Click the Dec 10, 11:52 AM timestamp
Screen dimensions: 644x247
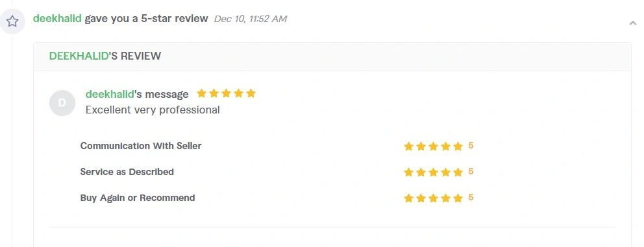tap(251, 19)
